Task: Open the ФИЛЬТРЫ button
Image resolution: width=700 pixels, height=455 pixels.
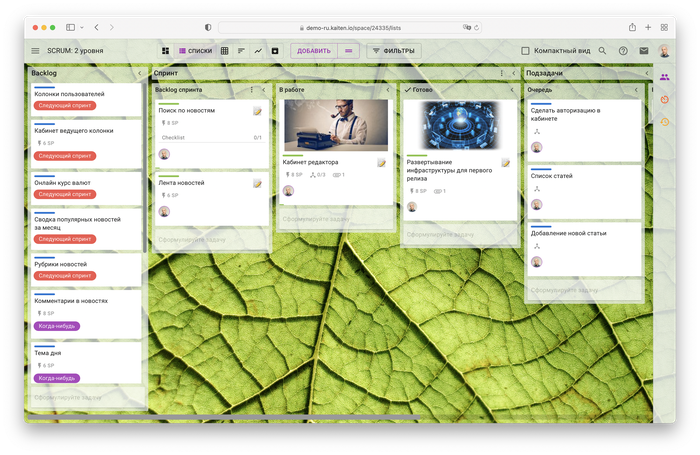Action: [394, 50]
